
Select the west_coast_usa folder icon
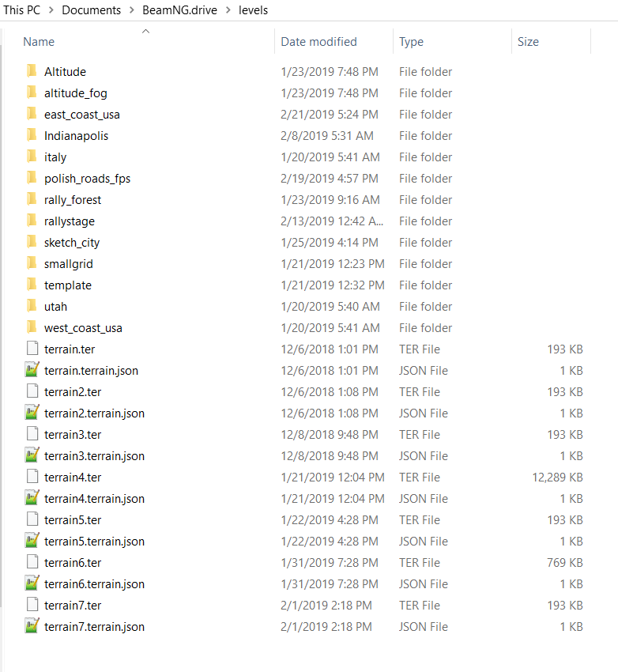(x=32, y=327)
